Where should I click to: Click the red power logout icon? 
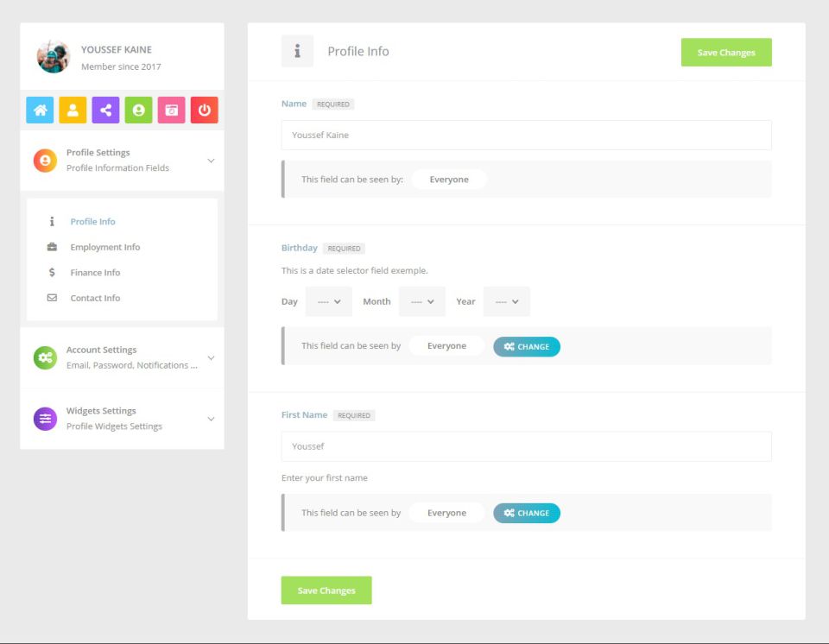204,110
